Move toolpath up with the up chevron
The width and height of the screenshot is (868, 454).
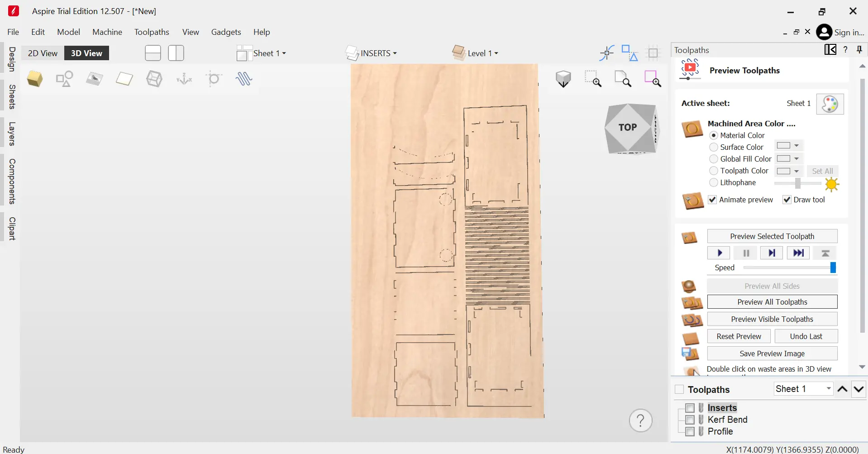842,389
